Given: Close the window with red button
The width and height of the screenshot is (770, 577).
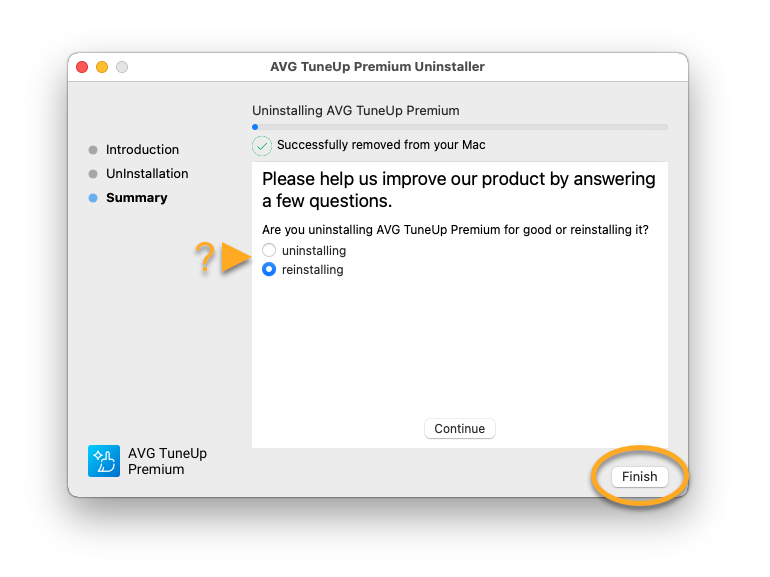Looking at the screenshot, I should pyautogui.click(x=82, y=67).
